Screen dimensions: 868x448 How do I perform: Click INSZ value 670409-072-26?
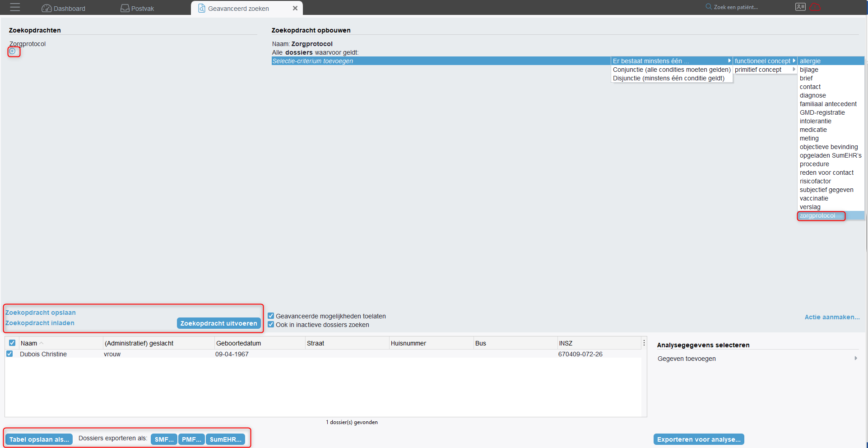click(580, 354)
